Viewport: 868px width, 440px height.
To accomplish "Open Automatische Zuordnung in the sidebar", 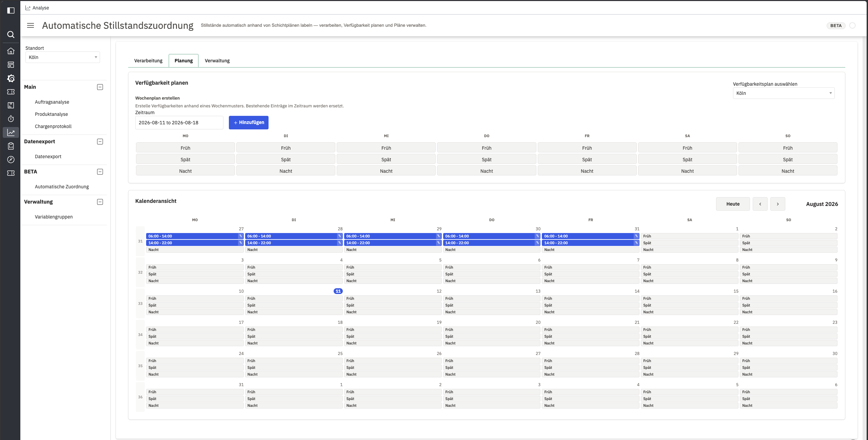I will (62, 187).
